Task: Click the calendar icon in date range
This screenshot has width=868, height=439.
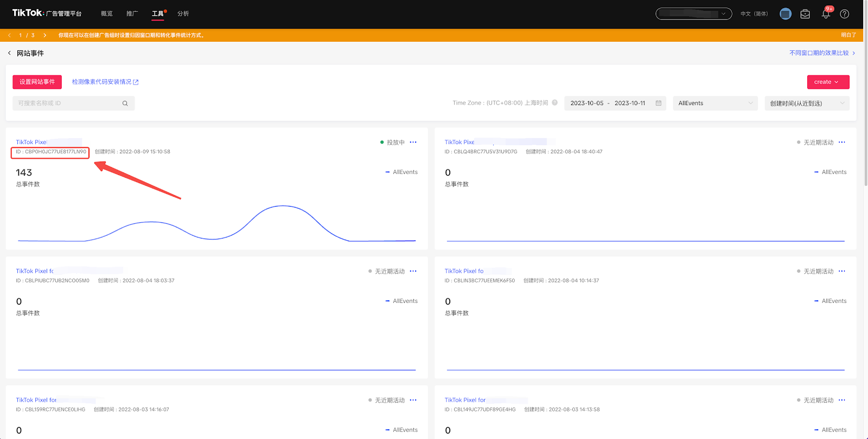Action: pyautogui.click(x=659, y=103)
